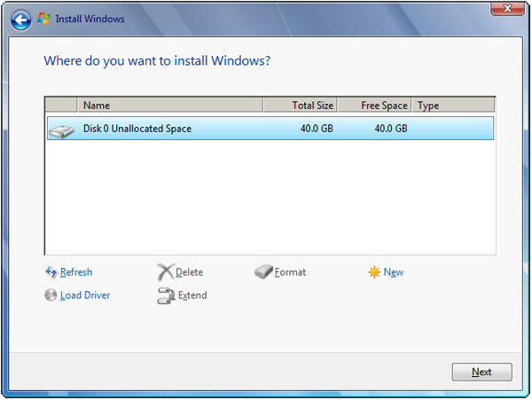Click the 40.0 GB Free Space value

point(391,129)
